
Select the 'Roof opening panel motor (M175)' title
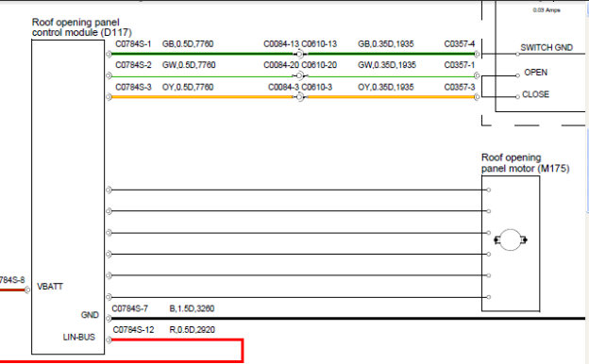point(525,163)
